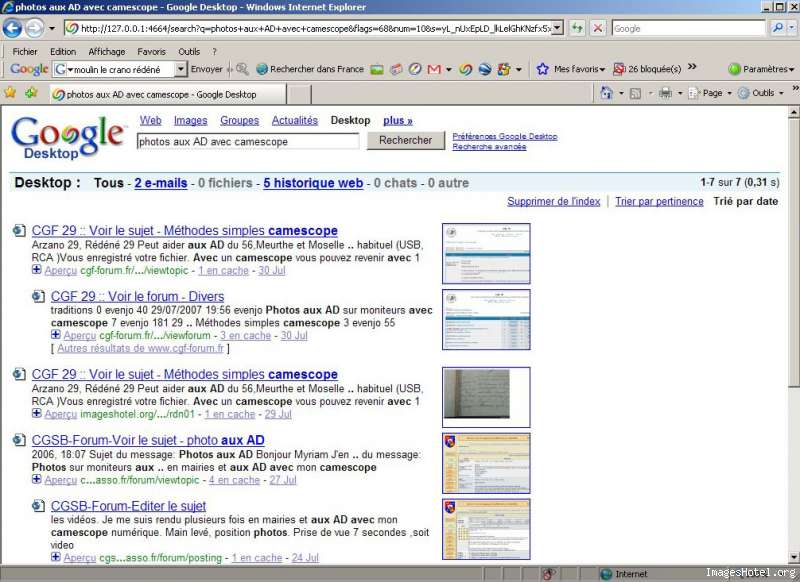This screenshot has width=800, height=582.
Task: Expand the Aperçu plus for the asso.fr forum/posting result
Action: [x=56, y=557]
